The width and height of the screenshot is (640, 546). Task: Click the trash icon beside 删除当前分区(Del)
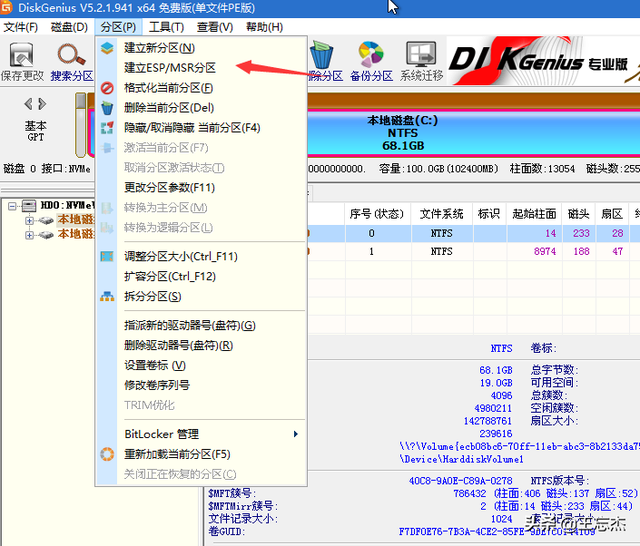(x=107, y=108)
